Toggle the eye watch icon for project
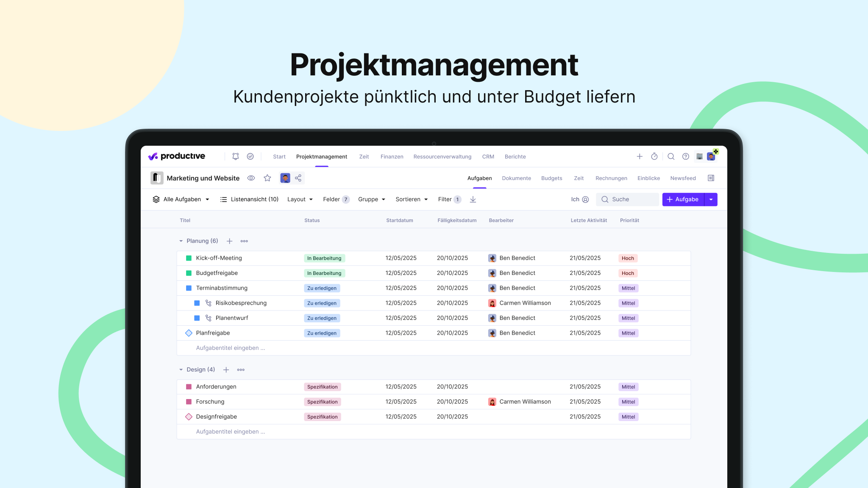This screenshot has height=488, width=868. coord(251,178)
